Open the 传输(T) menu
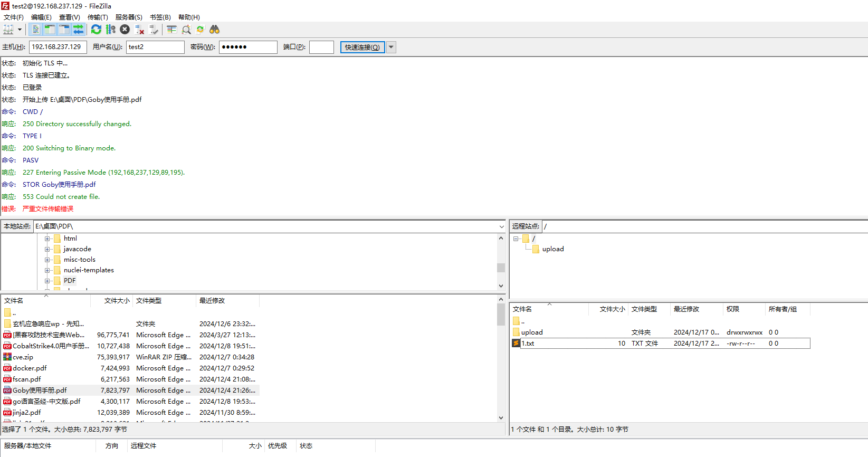 pyautogui.click(x=98, y=17)
